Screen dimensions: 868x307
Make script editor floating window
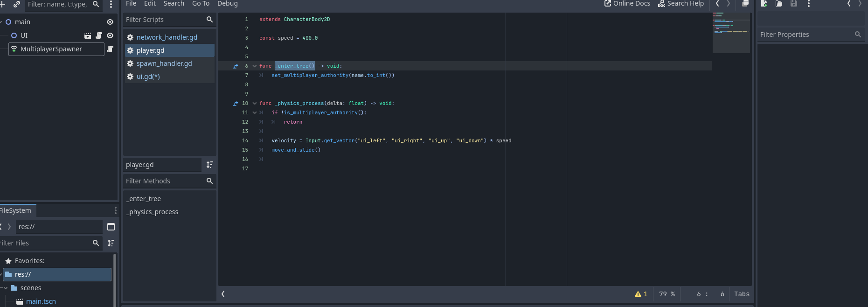pos(745,4)
